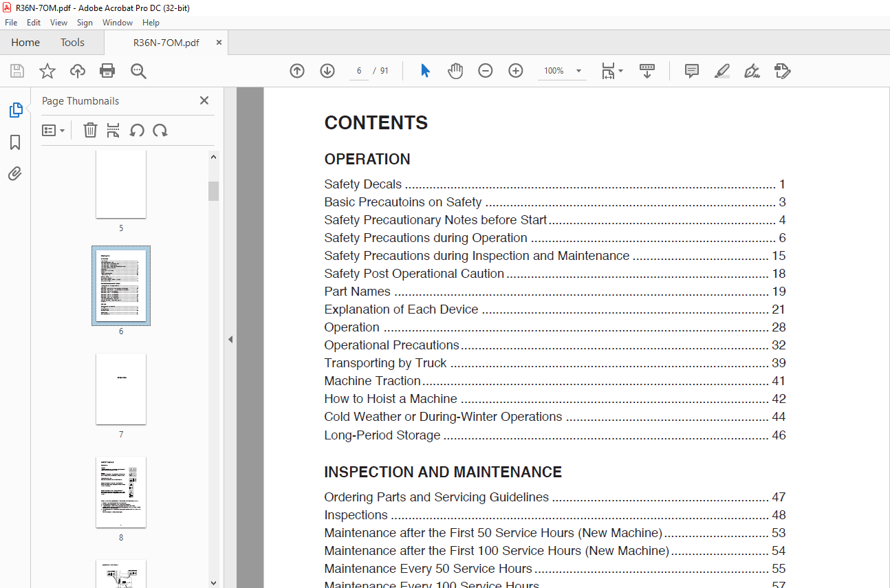Select page 5 thumbnail
Screen dimensions: 890x588
click(121, 184)
